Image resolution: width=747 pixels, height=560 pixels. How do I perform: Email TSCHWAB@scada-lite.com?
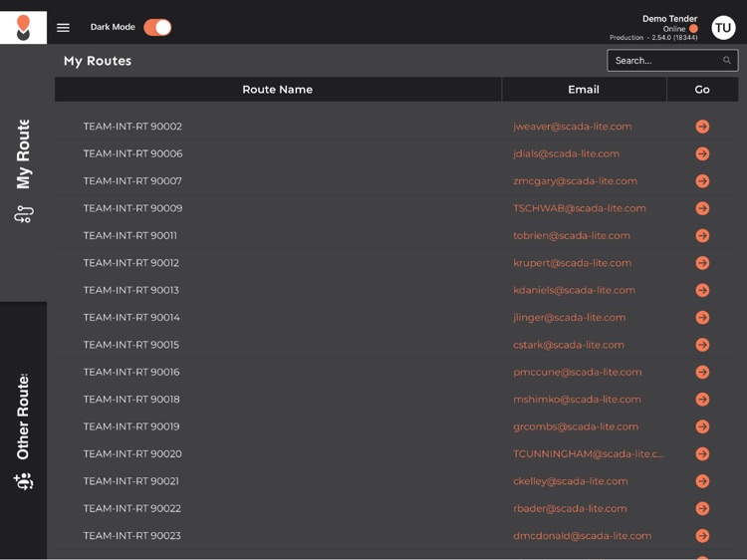tap(580, 208)
